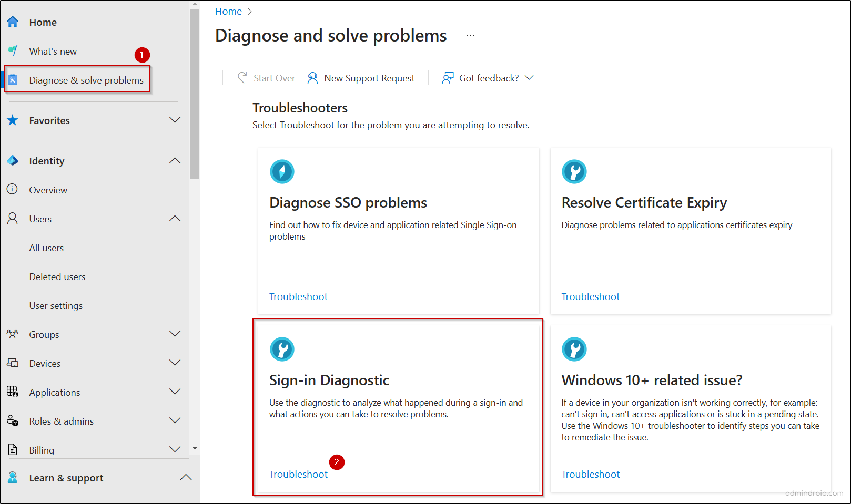This screenshot has width=851, height=504.
Task: Click the What's new lightning icon
Action: click(13, 50)
